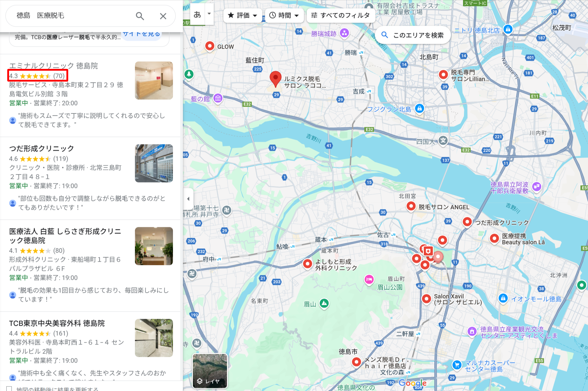Click 眉山 mountain peak icon
This screenshot has height=391, width=588.
pos(324,303)
